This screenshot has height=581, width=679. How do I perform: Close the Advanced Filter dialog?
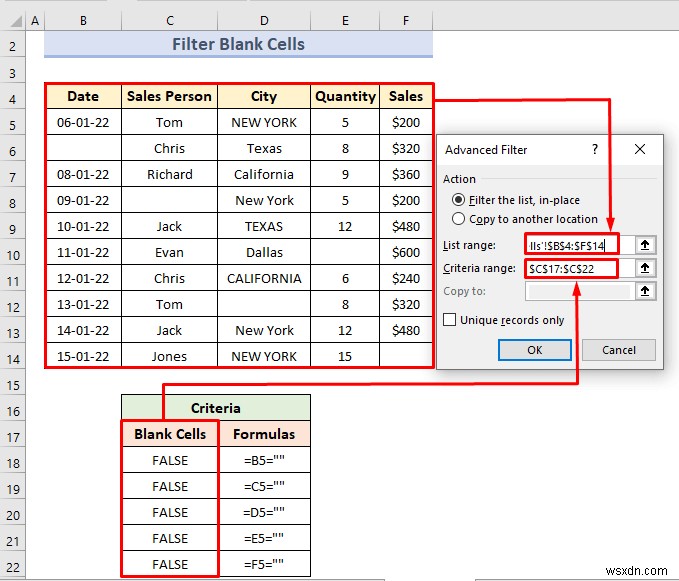(640, 149)
